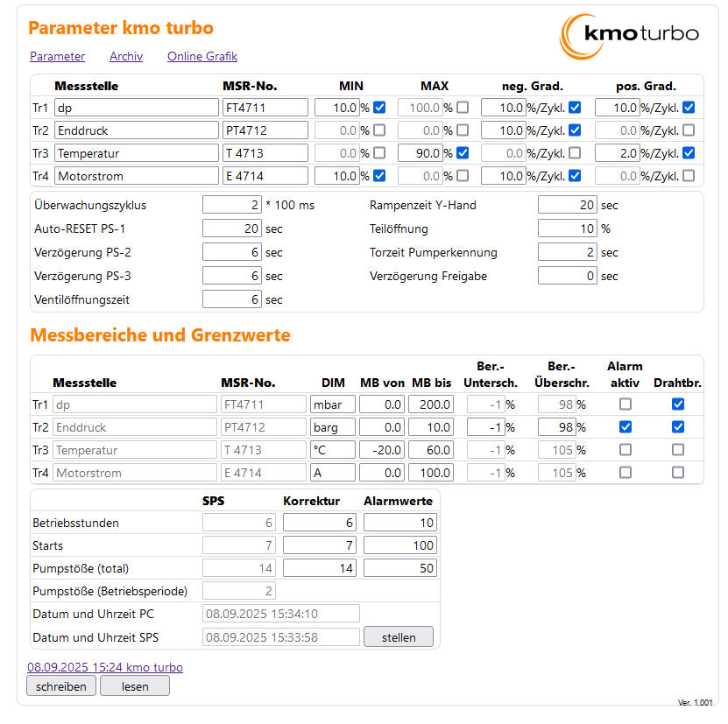The height and width of the screenshot is (724, 728).
Task: Enable Drahtbr. checkbox for Tr3 Temperatur
Action: 678,449
